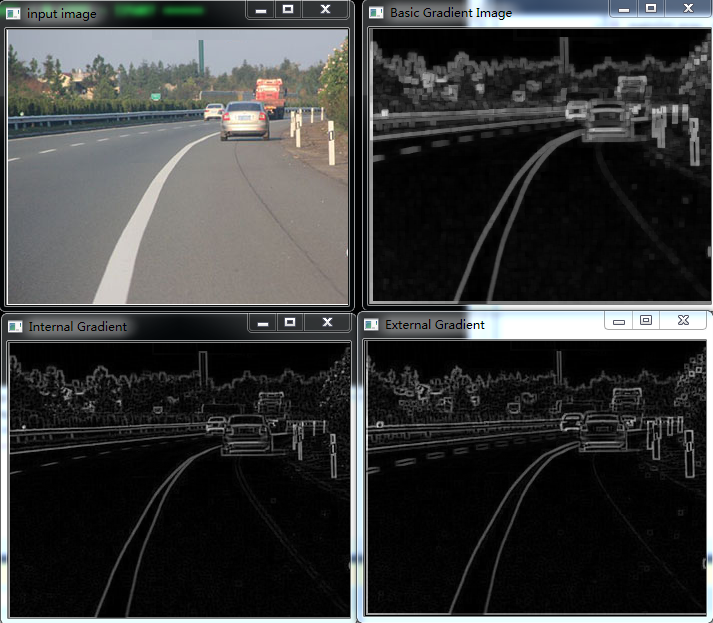Close the Internal Gradient window
Screen dimensions: 713x623
[x=327, y=323]
